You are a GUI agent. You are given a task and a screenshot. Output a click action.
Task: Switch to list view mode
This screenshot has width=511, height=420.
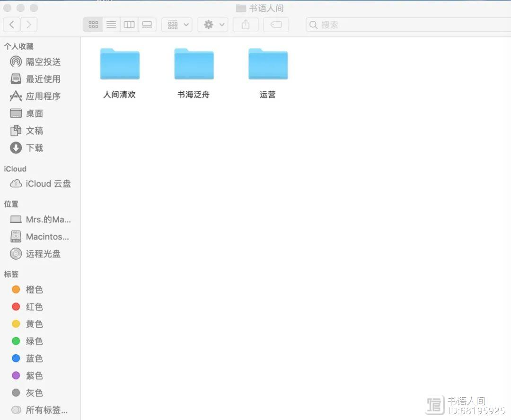coord(111,25)
